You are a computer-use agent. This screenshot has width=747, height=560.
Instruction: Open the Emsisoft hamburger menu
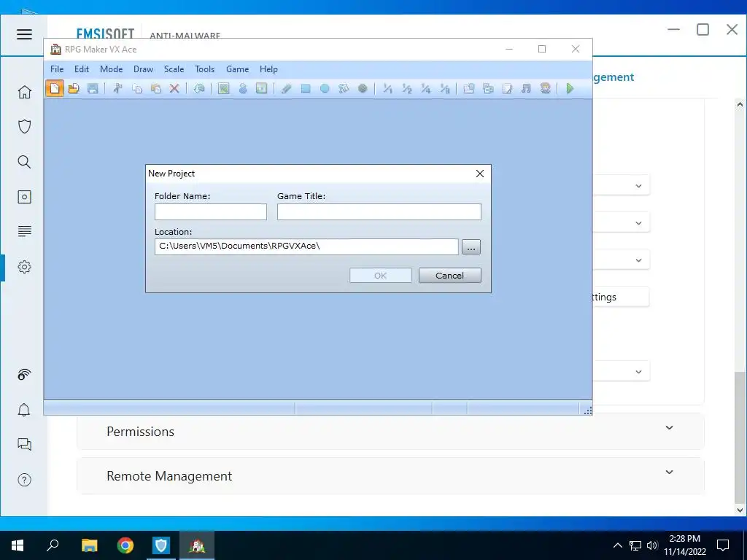click(x=24, y=34)
